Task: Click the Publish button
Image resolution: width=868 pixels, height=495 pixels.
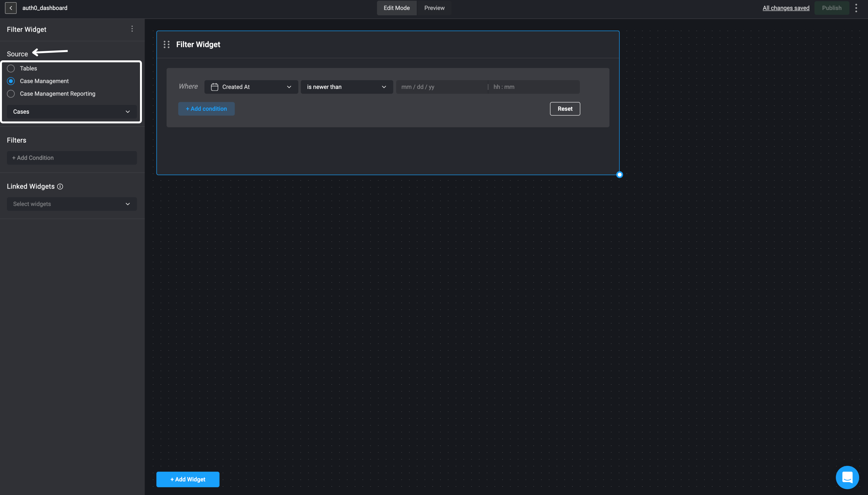Action: [832, 8]
